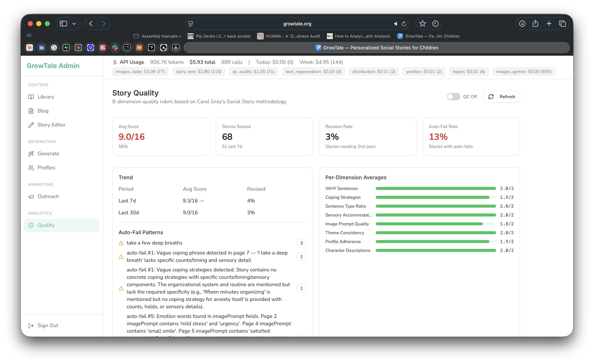Mute the tab audio speaker icon
The image size is (594, 364).
pyautogui.click(x=395, y=24)
